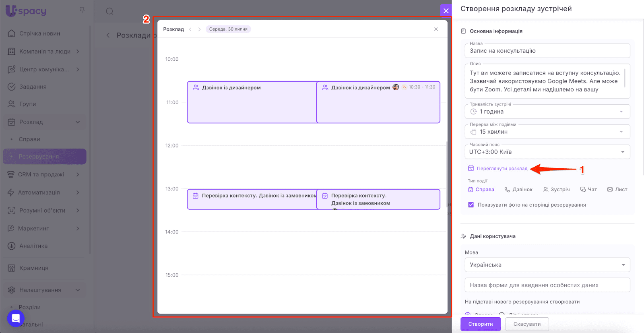
Task: Collapse the Налаштування sidebar section
Action: [78, 290]
